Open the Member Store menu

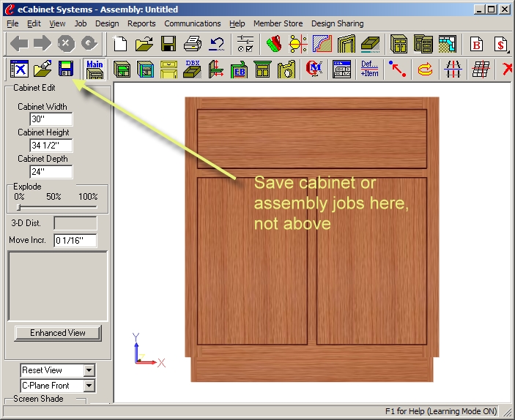click(278, 23)
